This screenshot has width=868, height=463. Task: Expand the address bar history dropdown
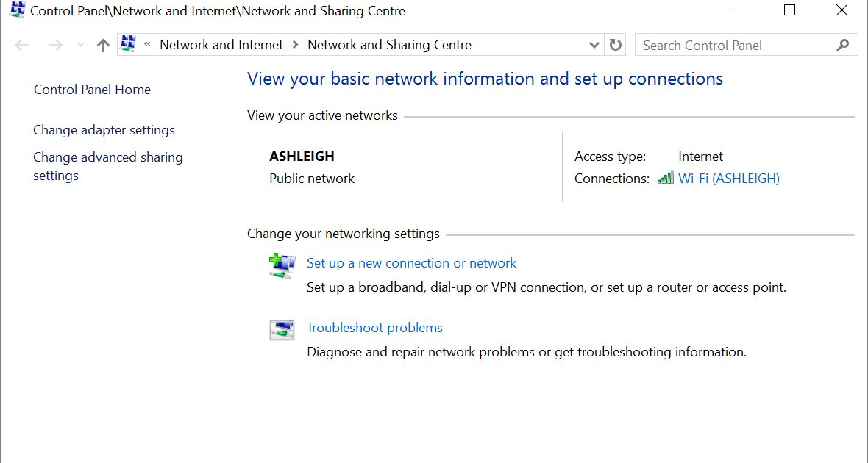(x=594, y=45)
